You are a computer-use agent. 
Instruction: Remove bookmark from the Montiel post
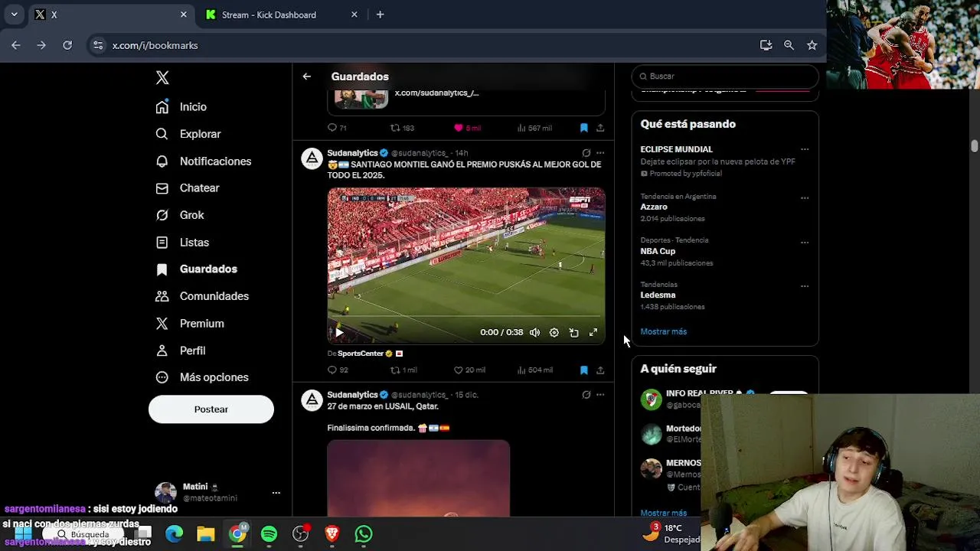pos(583,370)
